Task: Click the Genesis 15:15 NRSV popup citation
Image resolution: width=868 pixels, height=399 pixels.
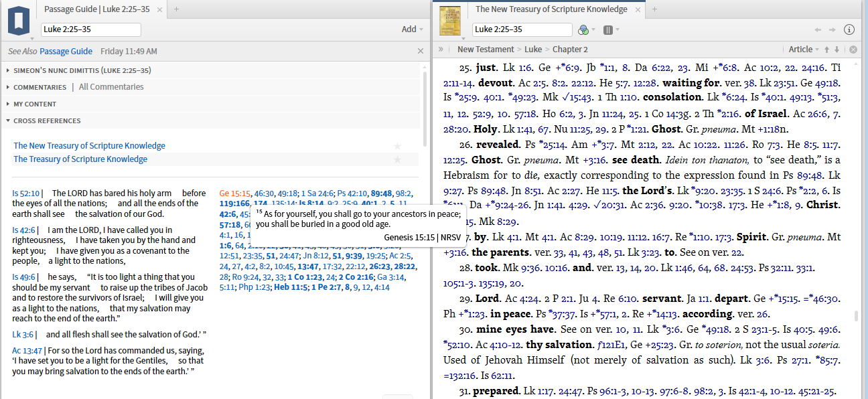Action: 423,237
